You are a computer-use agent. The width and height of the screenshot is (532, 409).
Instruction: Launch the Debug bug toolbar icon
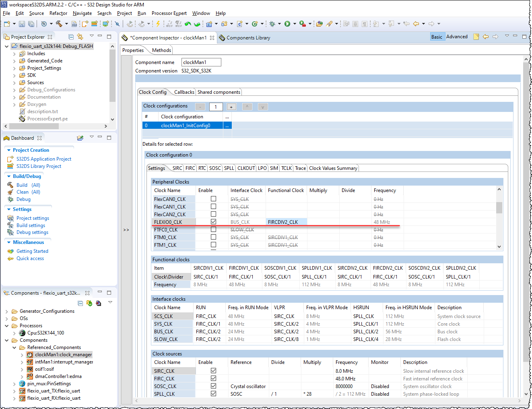coord(272,24)
